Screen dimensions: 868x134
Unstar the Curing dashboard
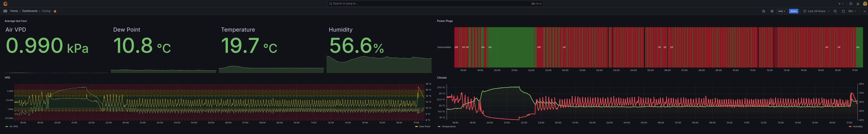(55, 11)
